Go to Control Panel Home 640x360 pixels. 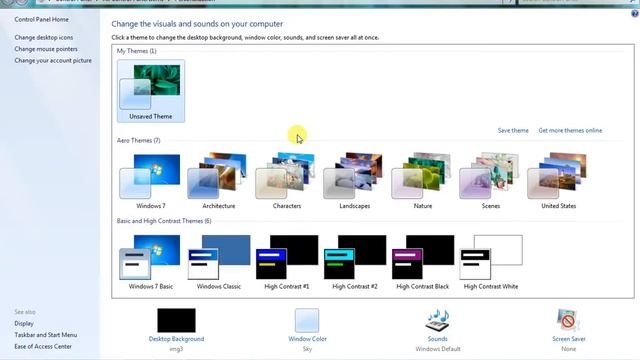41,20
